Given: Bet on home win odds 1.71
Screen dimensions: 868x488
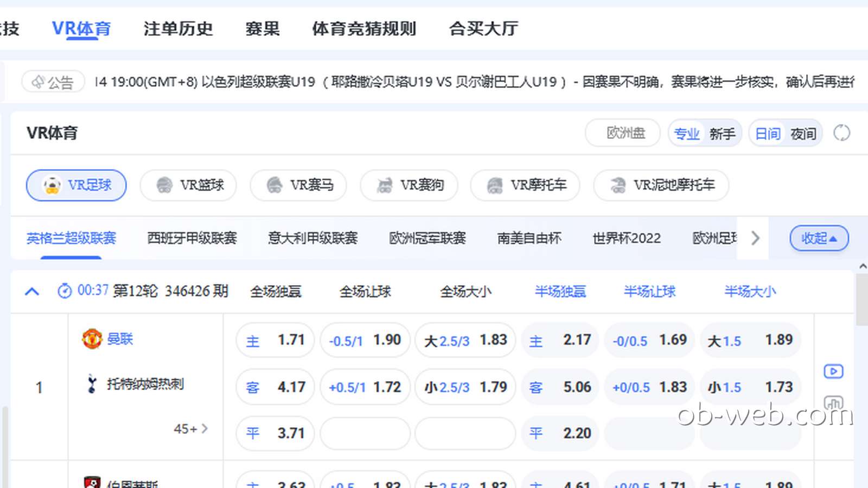Looking at the screenshot, I should (275, 340).
